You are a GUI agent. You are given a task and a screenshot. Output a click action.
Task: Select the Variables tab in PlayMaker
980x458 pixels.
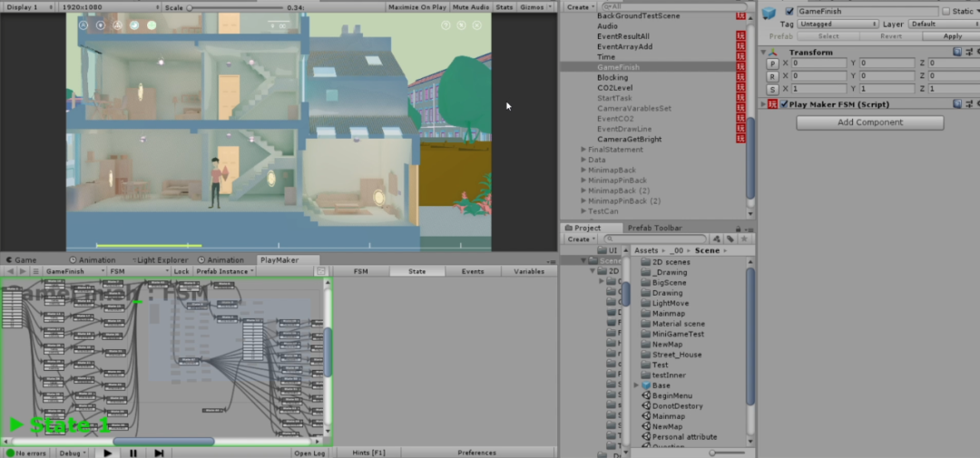(x=529, y=271)
